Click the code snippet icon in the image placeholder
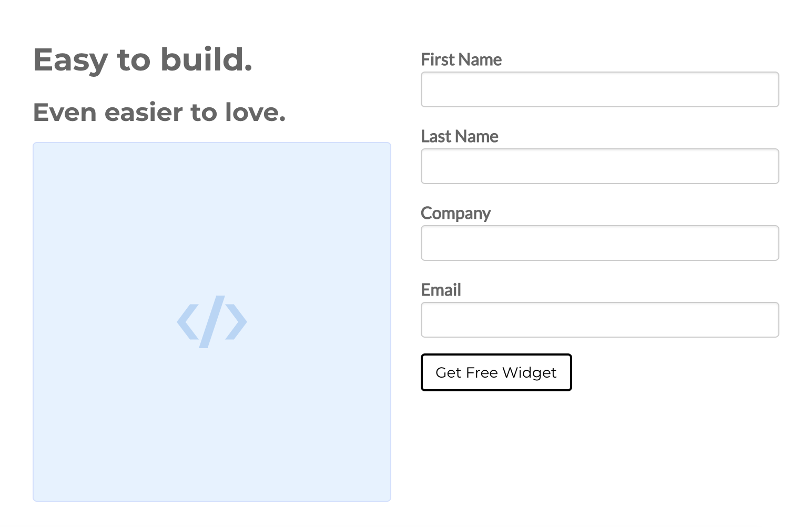The height and width of the screenshot is (527, 812). (x=211, y=322)
